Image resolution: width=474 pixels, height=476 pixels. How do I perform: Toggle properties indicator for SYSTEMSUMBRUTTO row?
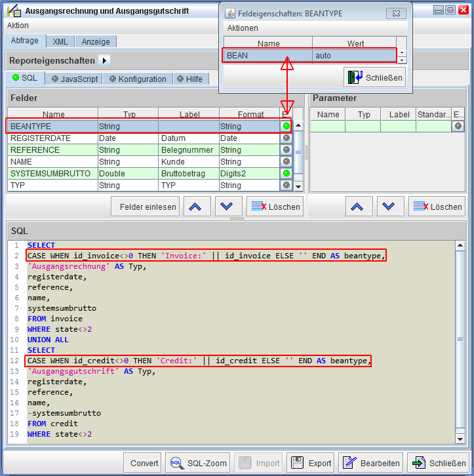286,173
